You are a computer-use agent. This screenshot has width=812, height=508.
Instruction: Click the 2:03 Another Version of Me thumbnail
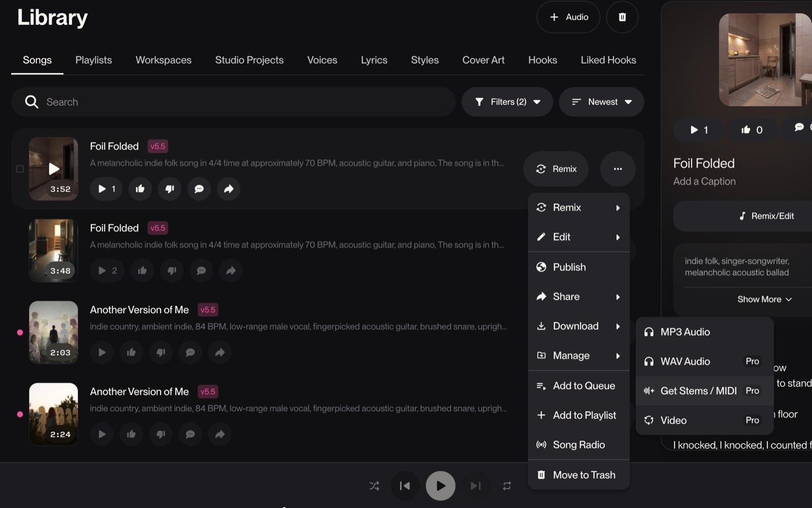click(53, 332)
